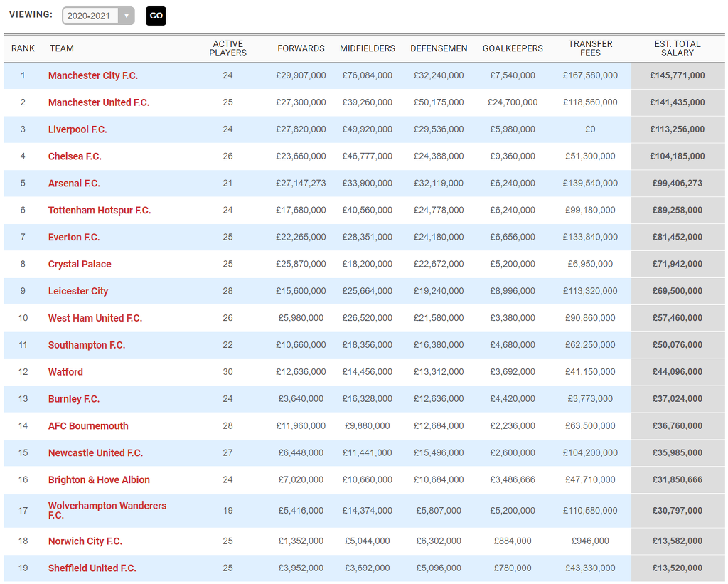Sort by the TEAM column header
This screenshot has width=728, height=584.
[x=62, y=48]
